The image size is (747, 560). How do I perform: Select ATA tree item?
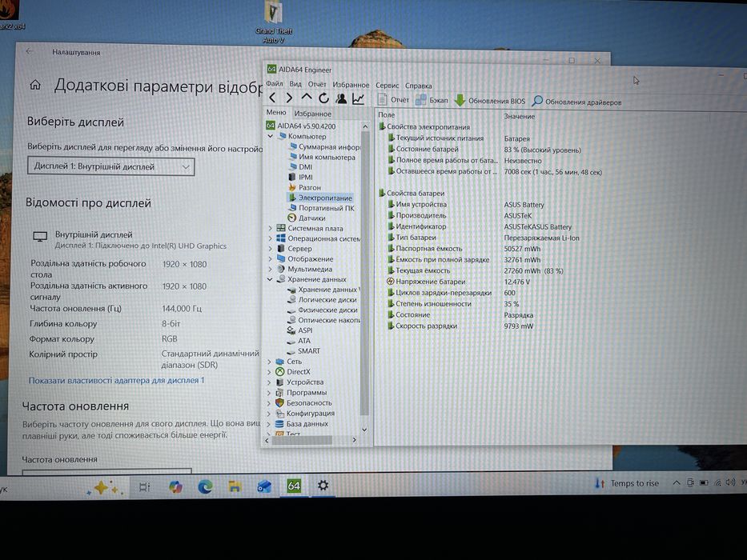pyautogui.click(x=299, y=341)
